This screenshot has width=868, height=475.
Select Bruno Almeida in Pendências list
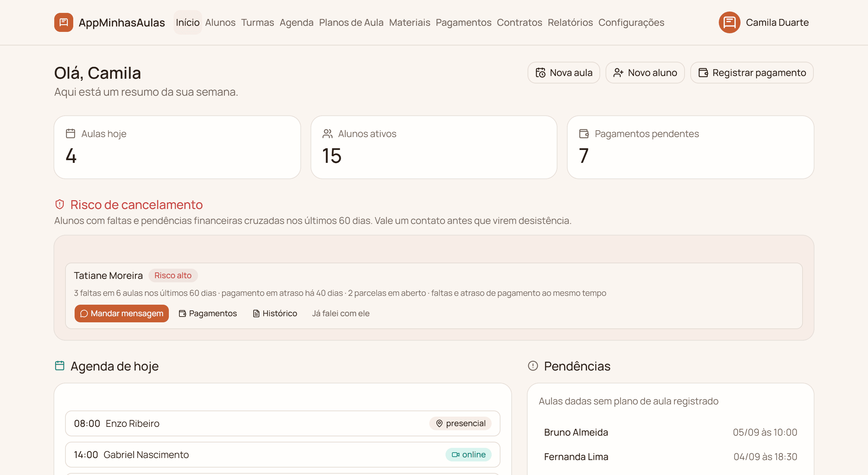671,432
